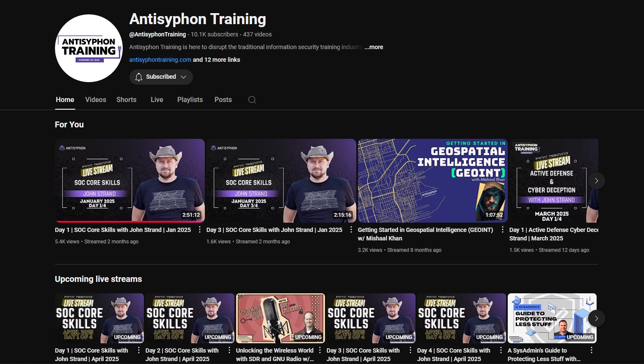Image resolution: width=644 pixels, height=364 pixels.
Task: Click the 437 videos count
Action: point(257,34)
